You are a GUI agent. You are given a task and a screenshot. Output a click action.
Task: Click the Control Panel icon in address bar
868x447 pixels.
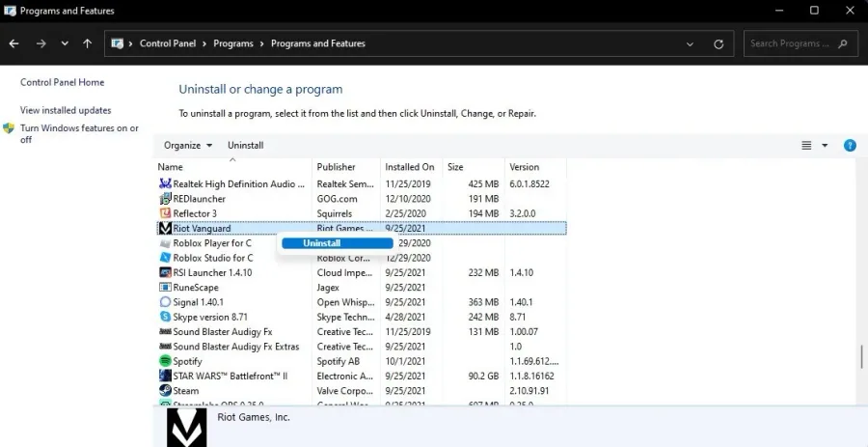coord(118,43)
